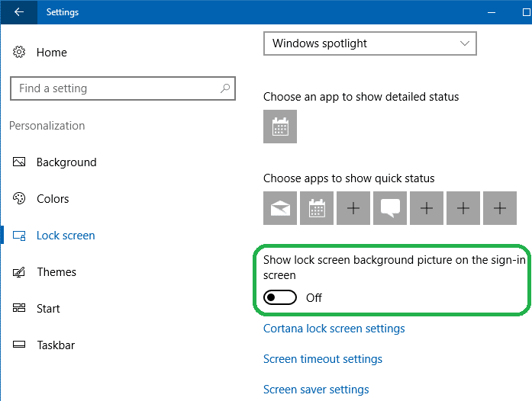Open Cortana lock screen settings link
This screenshot has width=532, height=401.
pyautogui.click(x=334, y=329)
